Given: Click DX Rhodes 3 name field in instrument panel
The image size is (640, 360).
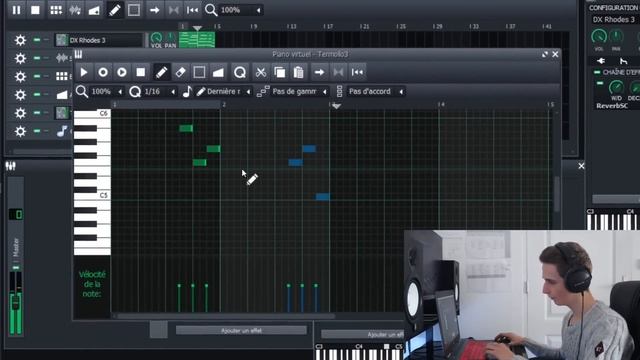Looking at the screenshot, I should 615,20.
